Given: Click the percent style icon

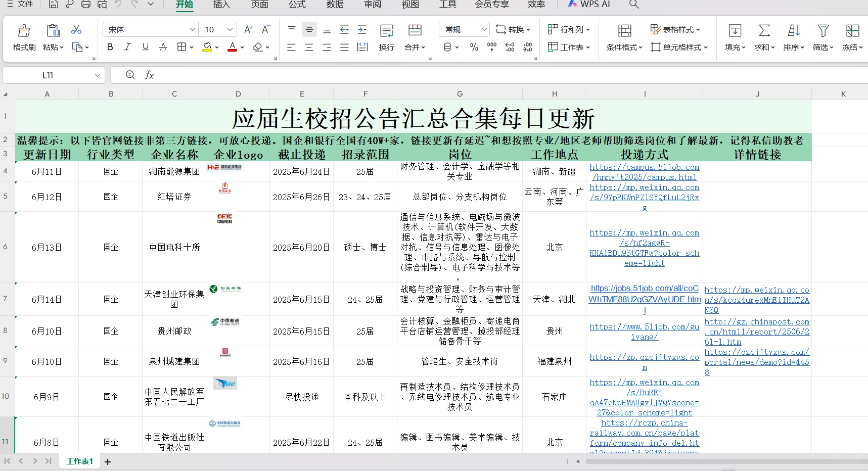Looking at the screenshot, I should [x=474, y=47].
